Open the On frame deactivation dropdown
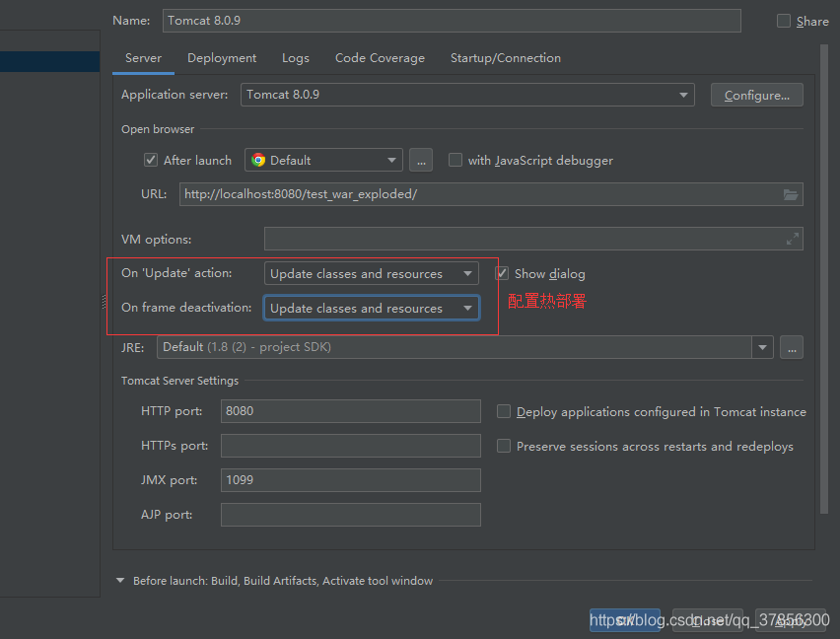This screenshot has height=639, width=840. 372,308
